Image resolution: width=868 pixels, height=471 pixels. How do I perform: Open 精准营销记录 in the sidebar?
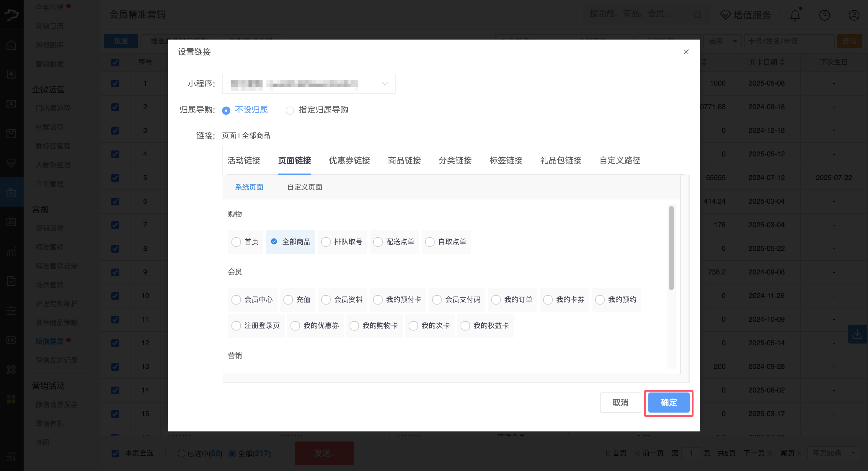click(57, 266)
